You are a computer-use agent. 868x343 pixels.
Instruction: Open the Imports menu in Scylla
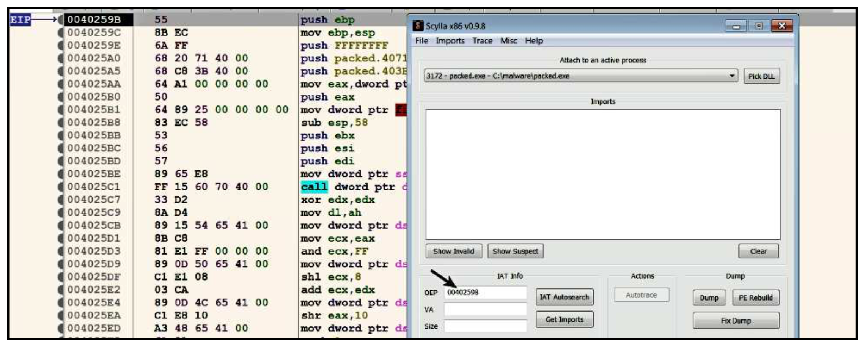pos(450,41)
